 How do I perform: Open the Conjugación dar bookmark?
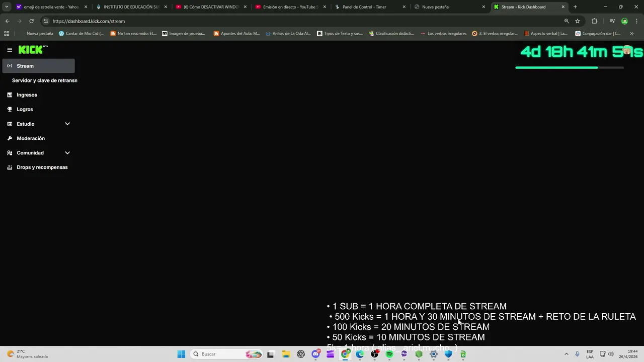tap(598, 33)
